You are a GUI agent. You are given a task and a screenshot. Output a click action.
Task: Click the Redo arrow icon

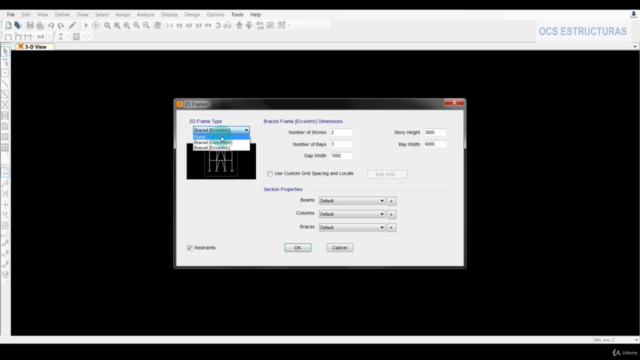(61, 25)
